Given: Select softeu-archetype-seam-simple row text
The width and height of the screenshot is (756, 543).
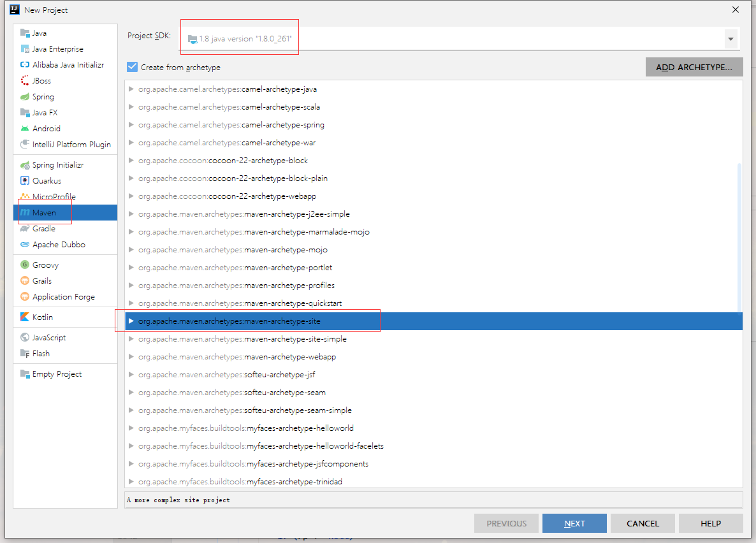Looking at the screenshot, I should (245, 410).
